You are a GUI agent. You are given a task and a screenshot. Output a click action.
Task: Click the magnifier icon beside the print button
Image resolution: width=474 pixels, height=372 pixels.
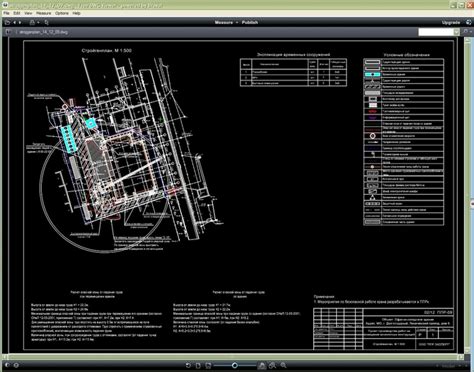[x=46, y=22]
